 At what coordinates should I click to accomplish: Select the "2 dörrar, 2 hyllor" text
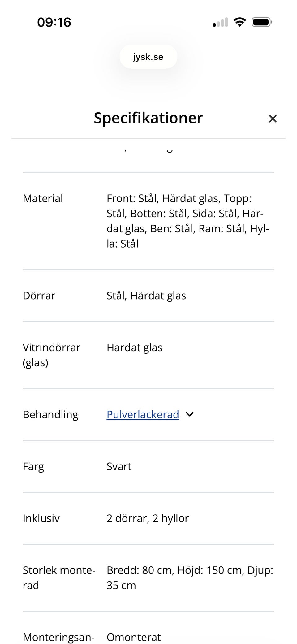pos(148,518)
